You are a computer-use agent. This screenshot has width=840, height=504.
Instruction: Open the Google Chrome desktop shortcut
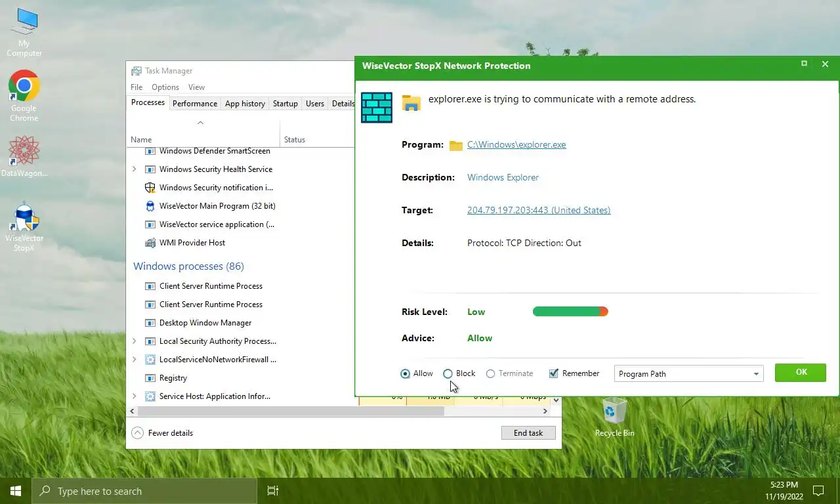click(x=24, y=96)
